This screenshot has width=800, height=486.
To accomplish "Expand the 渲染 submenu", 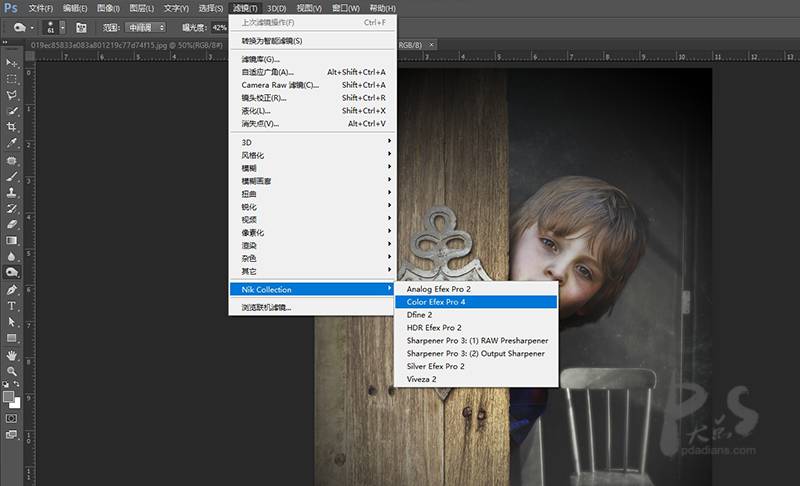I will (312, 245).
